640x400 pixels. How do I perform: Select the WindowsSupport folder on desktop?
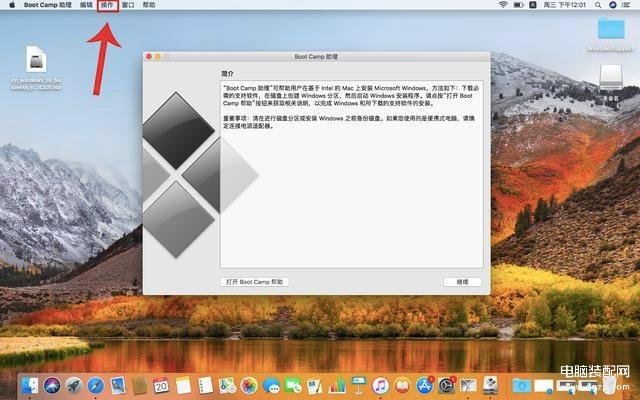(610, 32)
